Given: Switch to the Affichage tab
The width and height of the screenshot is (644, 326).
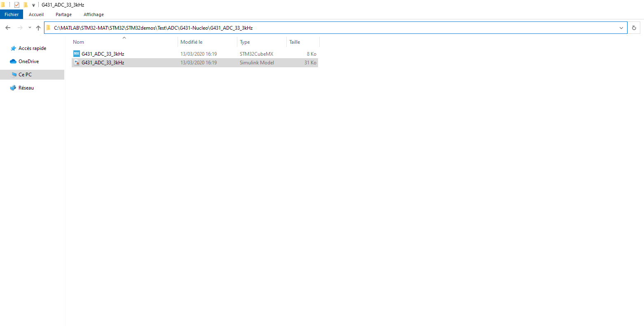Looking at the screenshot, I should 94,14.
